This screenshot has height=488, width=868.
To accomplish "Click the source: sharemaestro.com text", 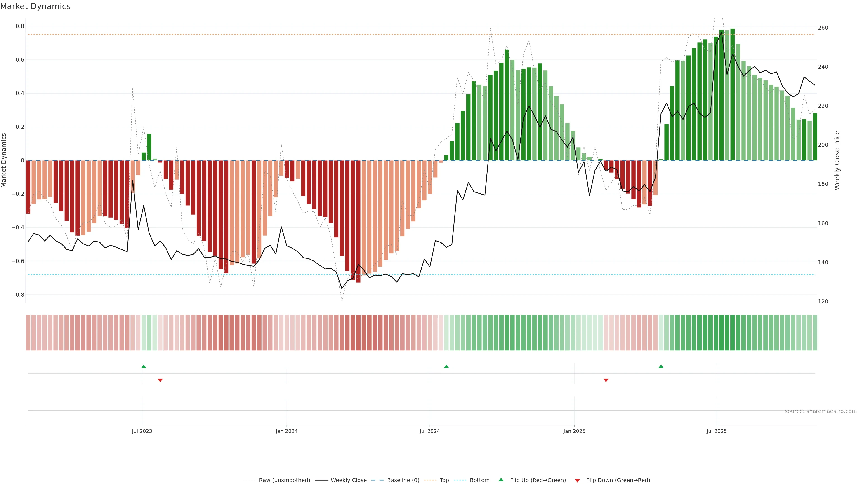I will [x=821, y=411].
